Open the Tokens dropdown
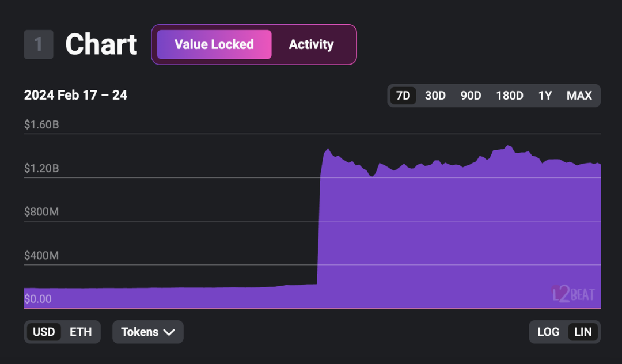This screenshot has width=622, height=364. [x=148, y=332]
